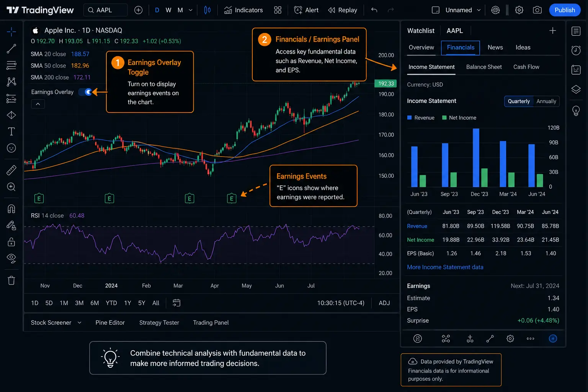The width and height of the screenshot is (588, 392).
Task: Open calendar icon in right sidebar
Action: pyautogui.click(x=576, y=70)
